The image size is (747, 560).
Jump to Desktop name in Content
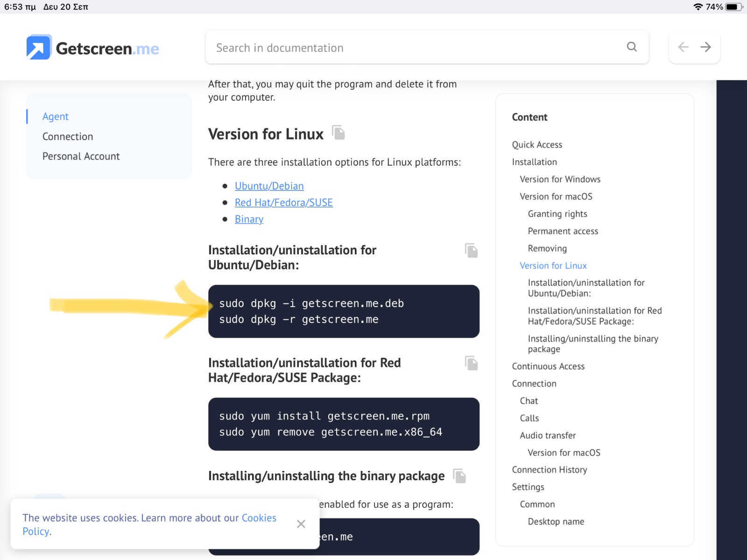tap(556, 522)
